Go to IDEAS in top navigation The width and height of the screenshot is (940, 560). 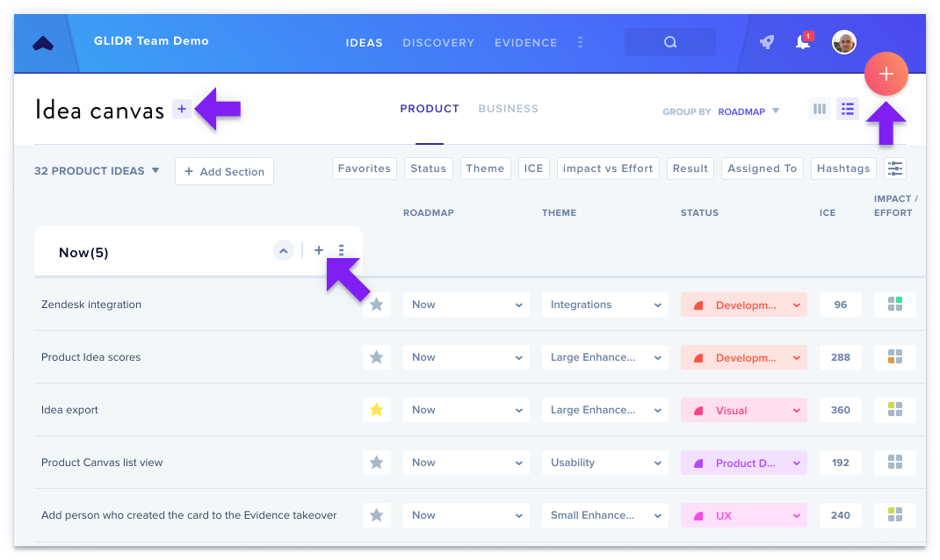click(364, 43)
